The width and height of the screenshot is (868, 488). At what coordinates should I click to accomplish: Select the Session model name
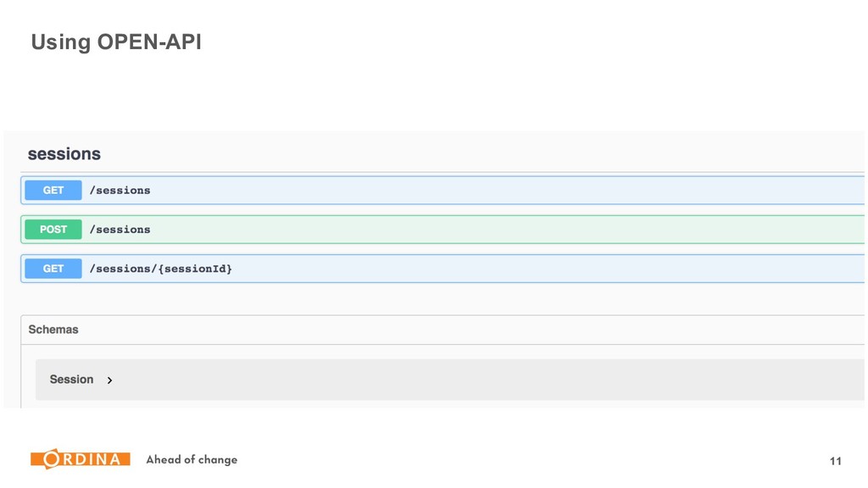71,380
